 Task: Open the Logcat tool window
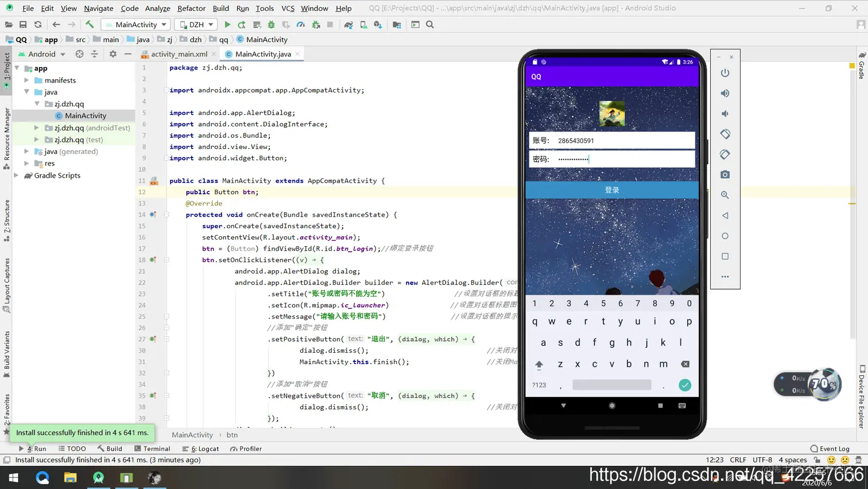pos(201,449)
